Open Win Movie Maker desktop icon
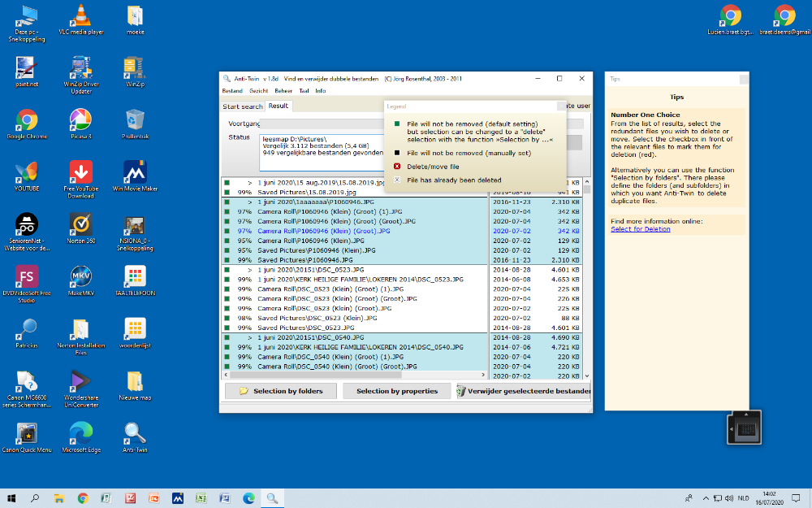 coord(135,173)
